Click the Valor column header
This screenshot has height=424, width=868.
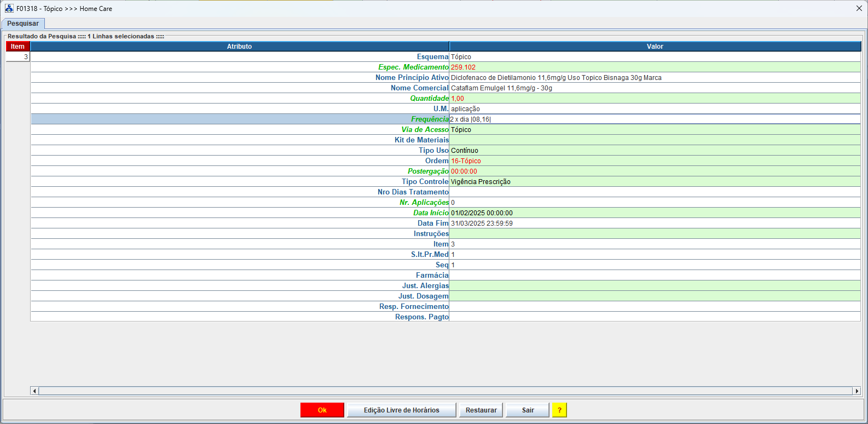(655, 47)
